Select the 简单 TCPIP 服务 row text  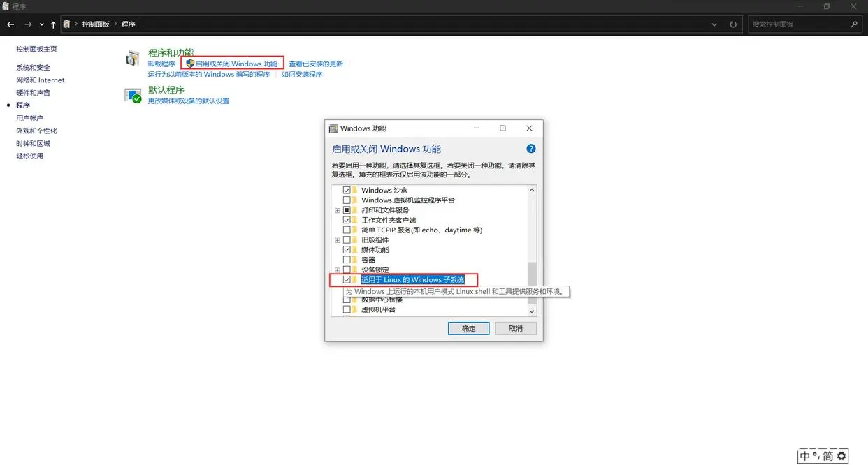(421, 230)
